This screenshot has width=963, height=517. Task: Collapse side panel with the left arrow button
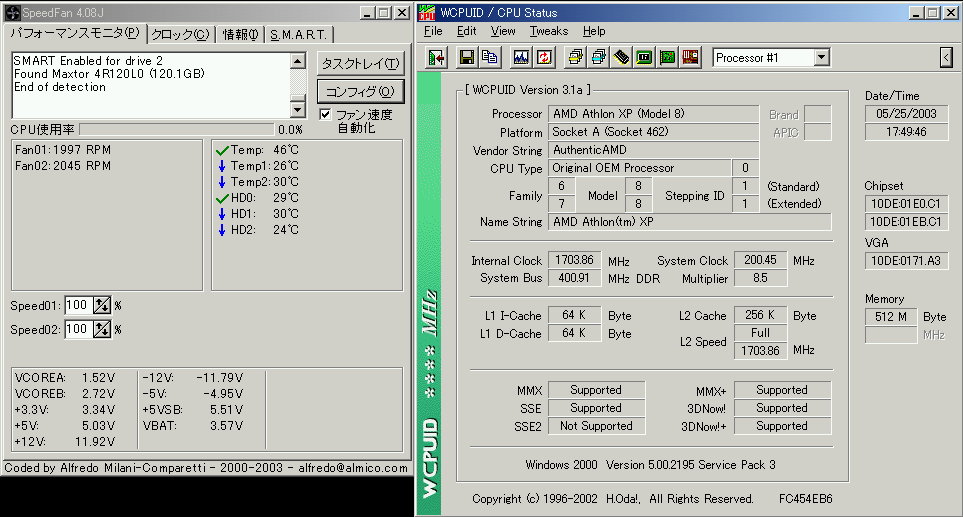pos(946,58)
